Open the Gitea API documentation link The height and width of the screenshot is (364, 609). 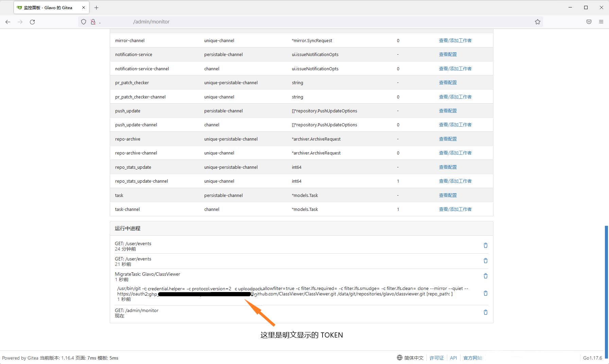point(453,358)
